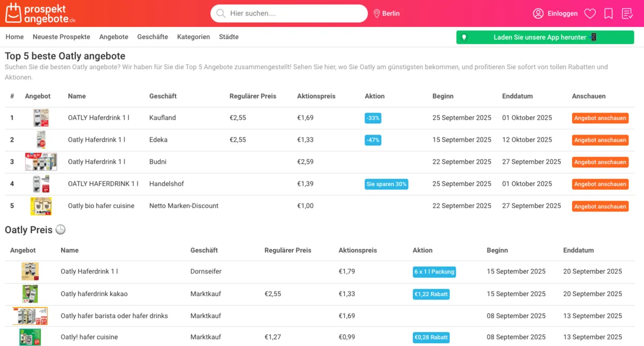Click 'OATLY Haferdrink 1 l' Kaufland name
The height and width of the screenshot is (346, 644).
click(99, 117)
